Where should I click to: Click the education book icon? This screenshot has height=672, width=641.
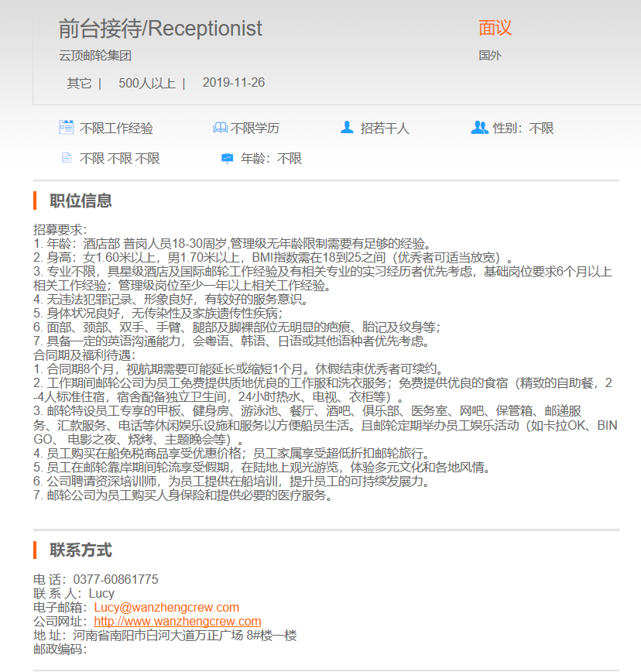220,128
